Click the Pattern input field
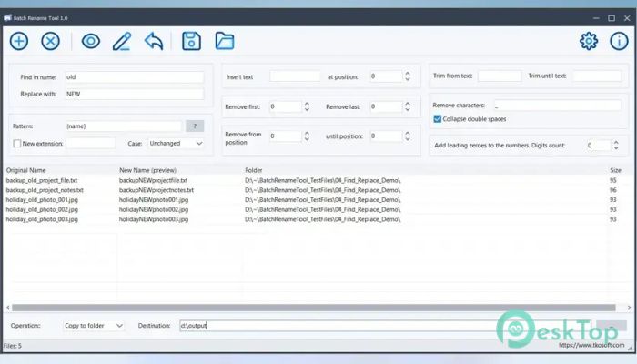The image size is (637, 364). click(x=124, y=126)
